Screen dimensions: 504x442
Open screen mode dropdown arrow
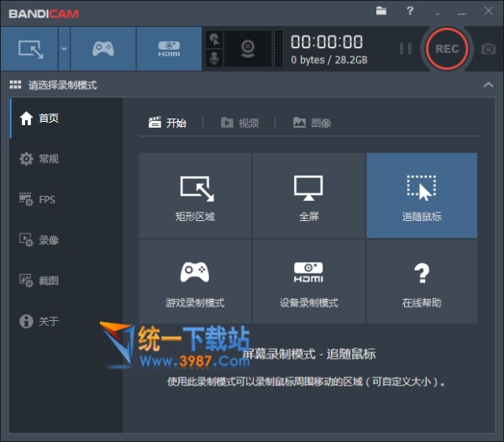tap(65, 49)
